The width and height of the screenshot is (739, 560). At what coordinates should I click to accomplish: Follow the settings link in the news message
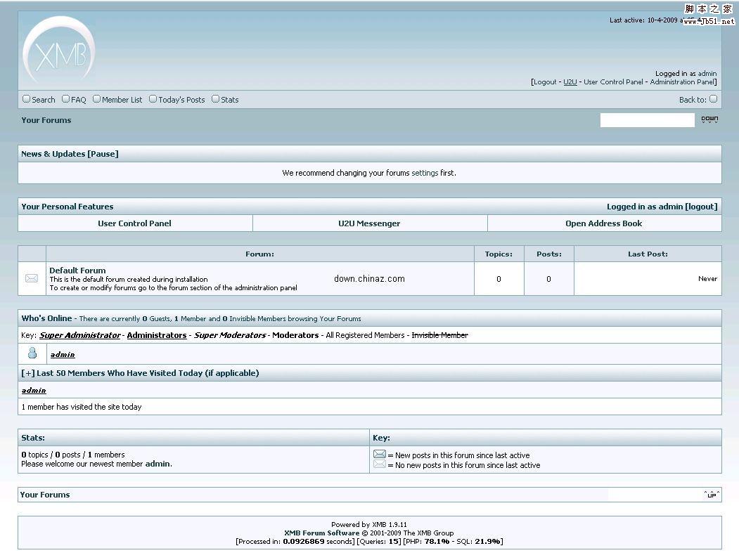(x=425, y=173)
